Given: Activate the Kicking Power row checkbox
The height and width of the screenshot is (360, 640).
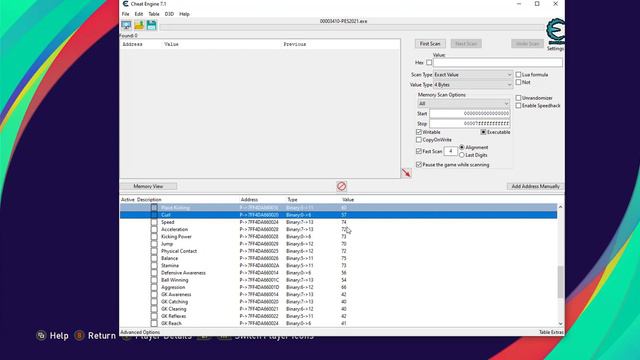Looking at the screenshot, I should tap(154, 237).
